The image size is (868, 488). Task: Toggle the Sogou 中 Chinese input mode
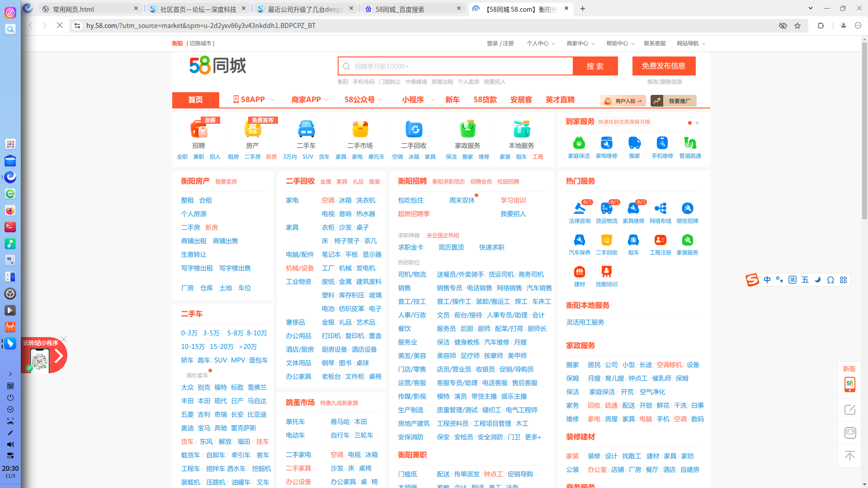[x=767, y=280]
